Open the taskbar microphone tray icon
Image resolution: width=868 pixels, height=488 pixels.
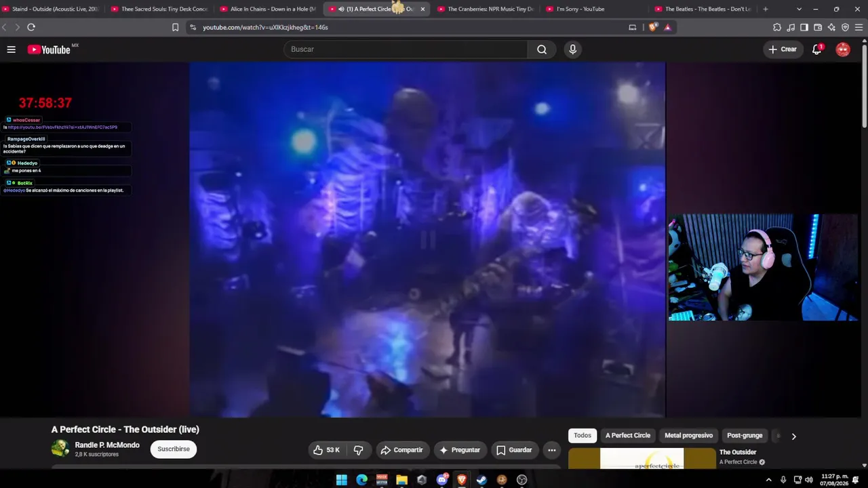click(783, 480)
